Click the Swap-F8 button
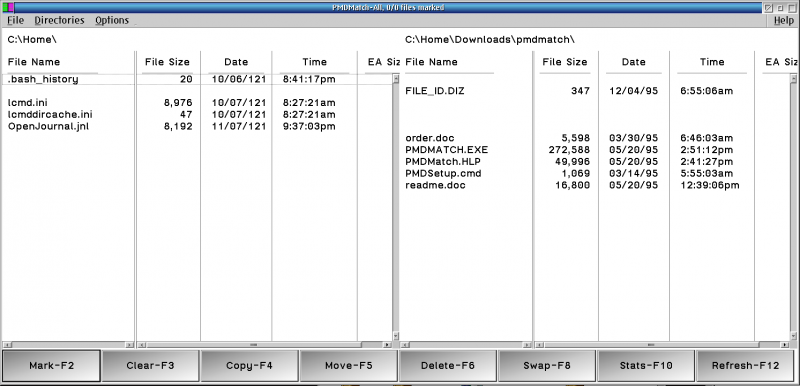Image resolution: width=800 pixels, height=386 pixels. (546, 366)
